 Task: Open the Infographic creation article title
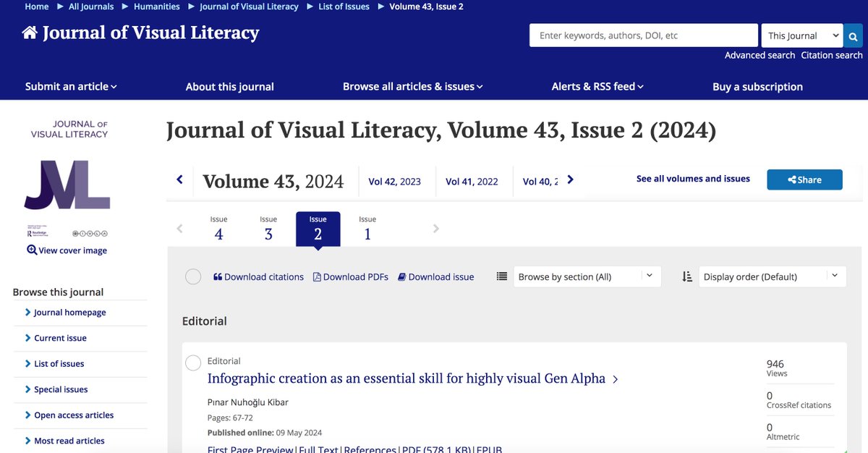click(407, 378)
